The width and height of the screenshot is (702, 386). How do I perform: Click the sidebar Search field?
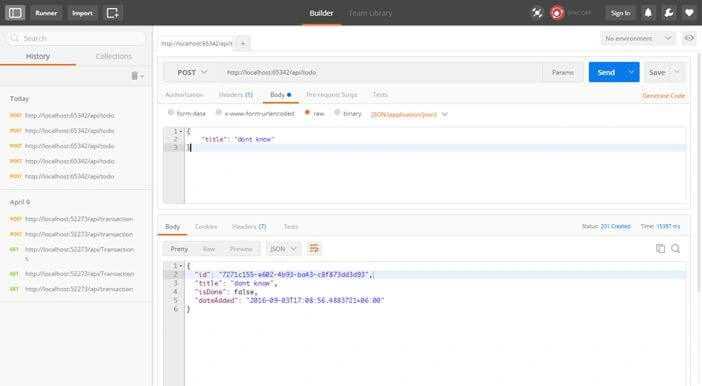pyautogui.click(x=76, y=38)
